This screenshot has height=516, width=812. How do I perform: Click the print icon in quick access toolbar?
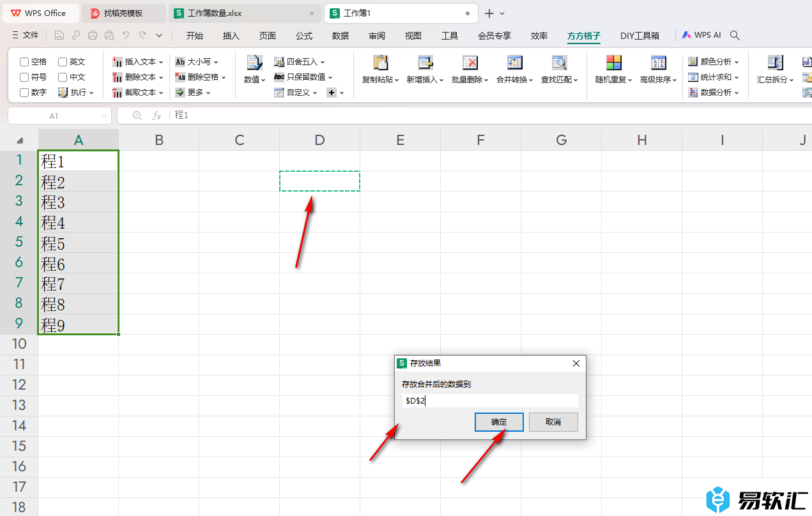coord(93,36)
